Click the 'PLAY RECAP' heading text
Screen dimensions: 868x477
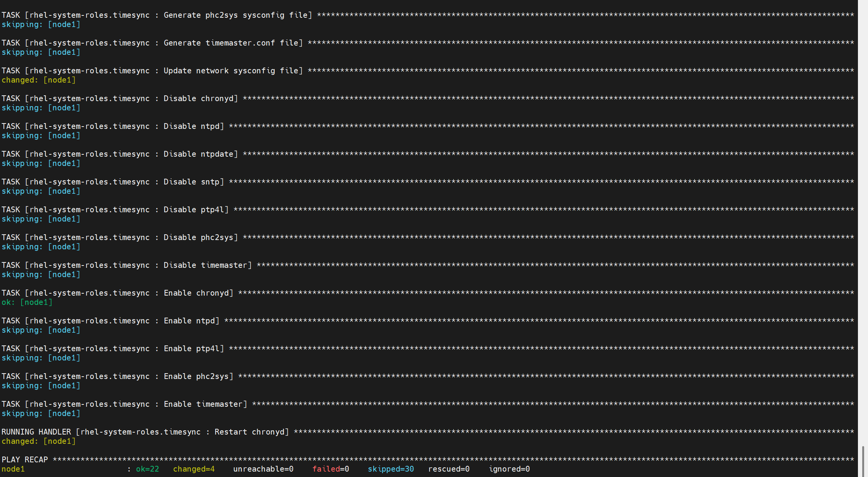pyautogui.click(x=25, y=460)
